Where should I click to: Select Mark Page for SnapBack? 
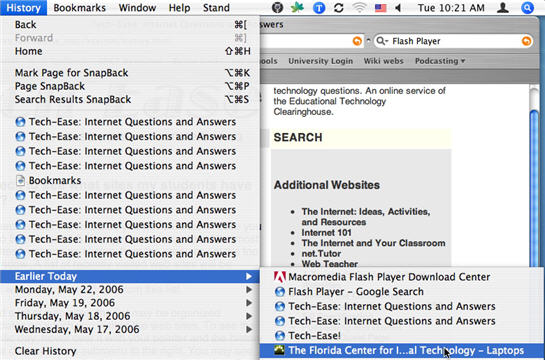point(130,73)
